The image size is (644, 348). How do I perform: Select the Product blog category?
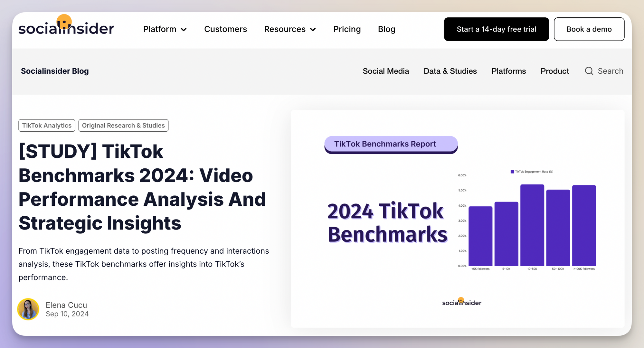click(x=555, y=71)
